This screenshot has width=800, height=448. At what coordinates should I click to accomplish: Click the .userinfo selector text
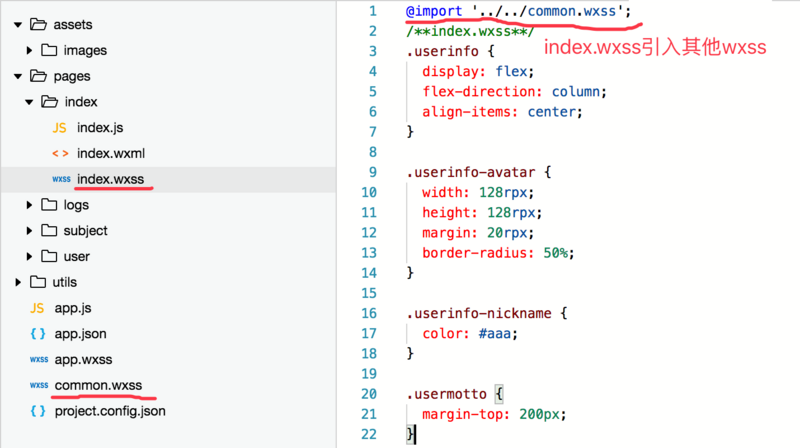tap(442, 52)
